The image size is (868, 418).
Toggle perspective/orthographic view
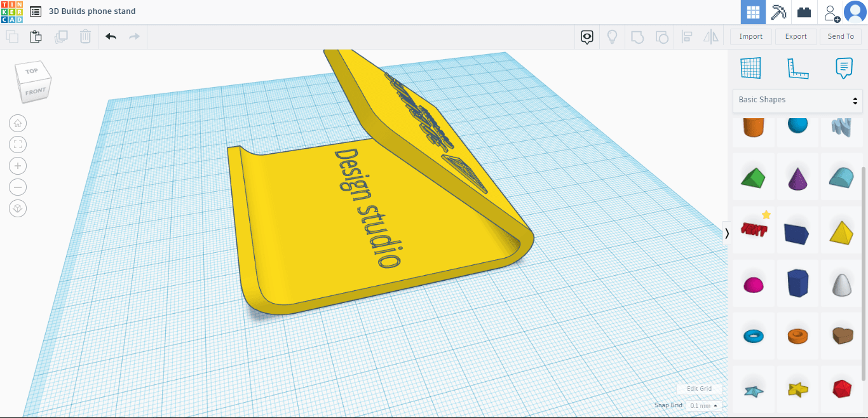pos(18,208)
